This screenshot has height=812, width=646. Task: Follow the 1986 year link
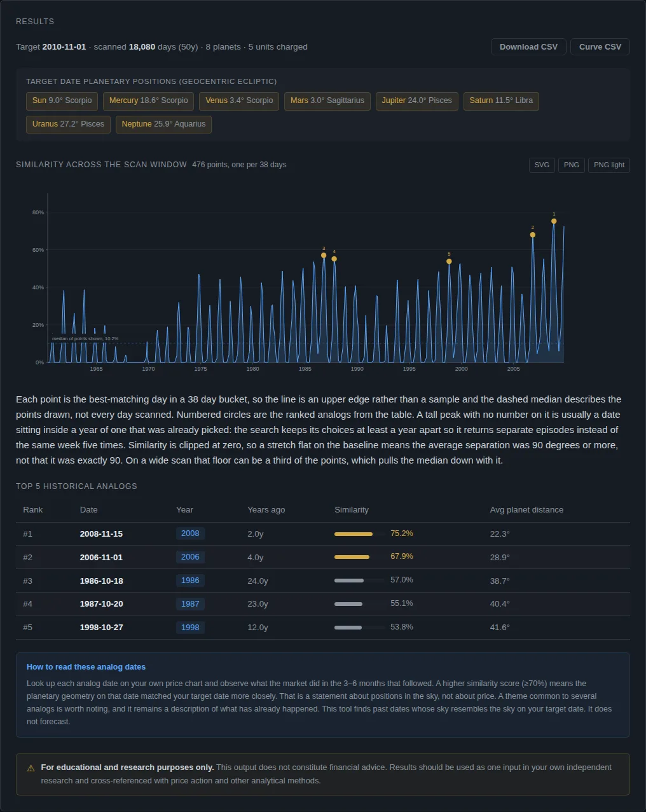pyautogui.click(x=190, y=581)
